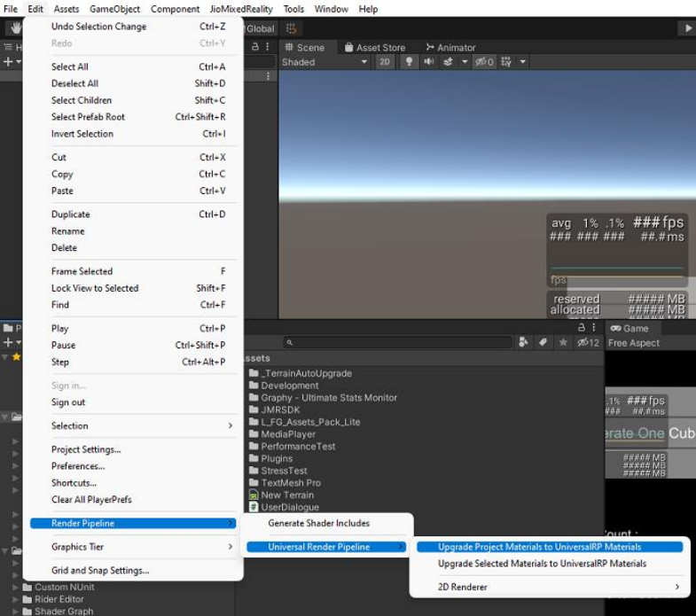Open the Scene view gizmos grid icon
The image size is (696, 616).
pyautogui.click(x=506, y=62)
